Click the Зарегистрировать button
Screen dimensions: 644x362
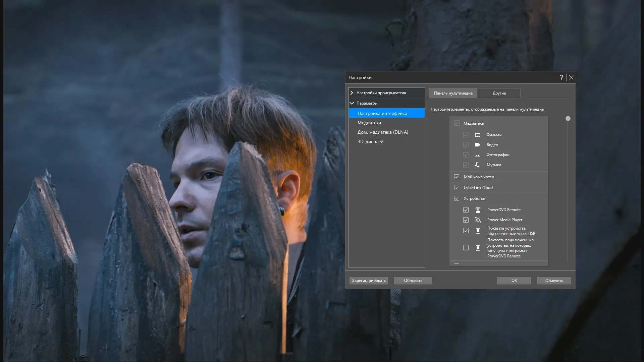369,281
